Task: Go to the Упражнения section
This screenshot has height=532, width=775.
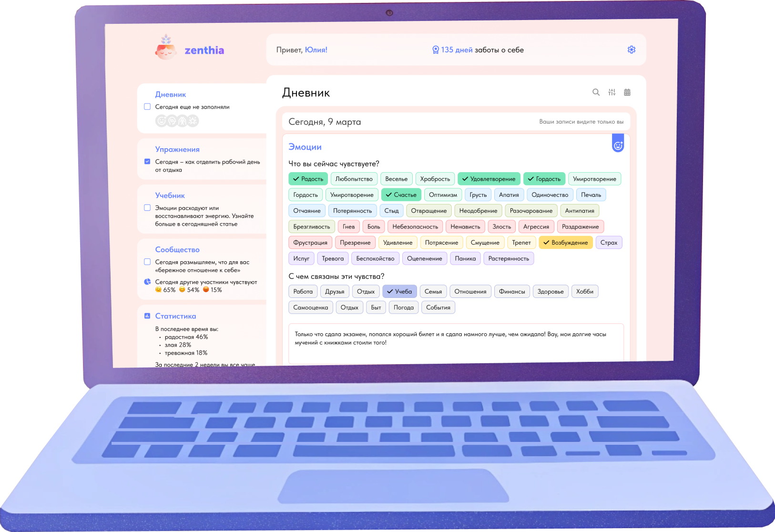Action: [x=177, y=150]
